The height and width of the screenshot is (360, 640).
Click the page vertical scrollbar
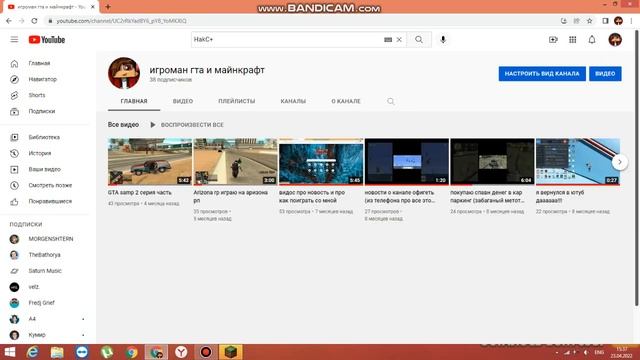[x=636, y=167]
